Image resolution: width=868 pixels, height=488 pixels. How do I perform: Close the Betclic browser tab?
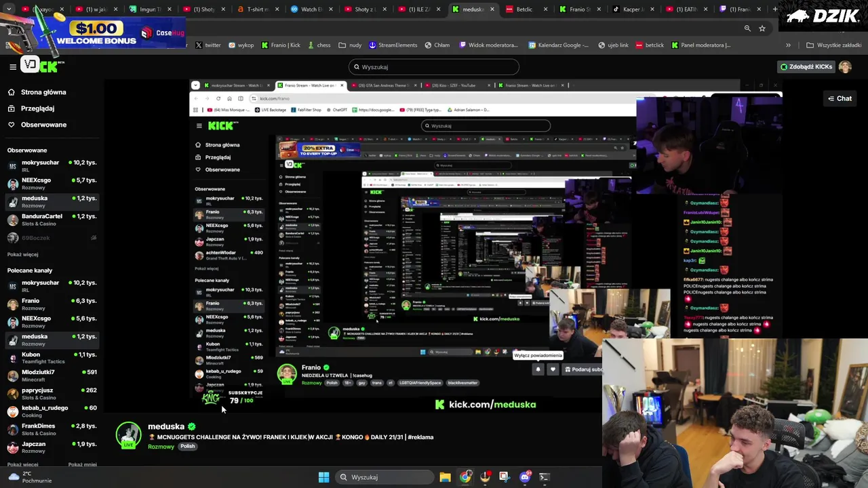point(547,9)
